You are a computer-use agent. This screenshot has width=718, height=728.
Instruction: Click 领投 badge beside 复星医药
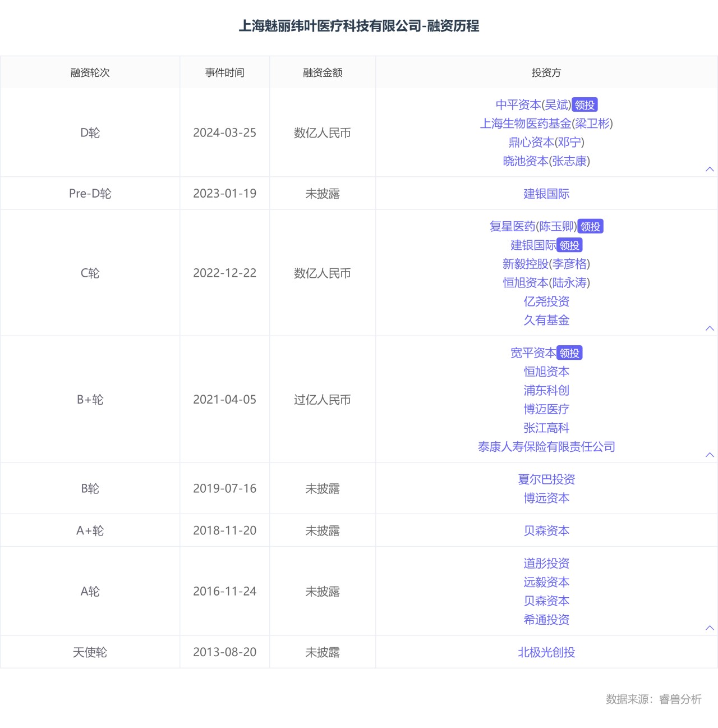(x=590, y=227)
